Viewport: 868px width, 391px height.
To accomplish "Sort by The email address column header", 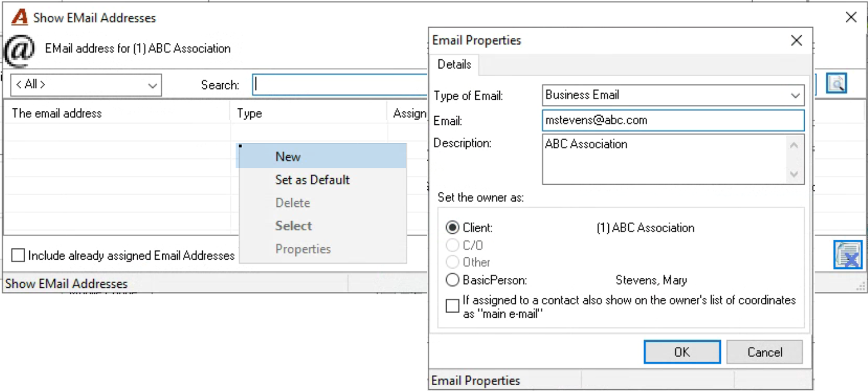I will tap(117, 113).
